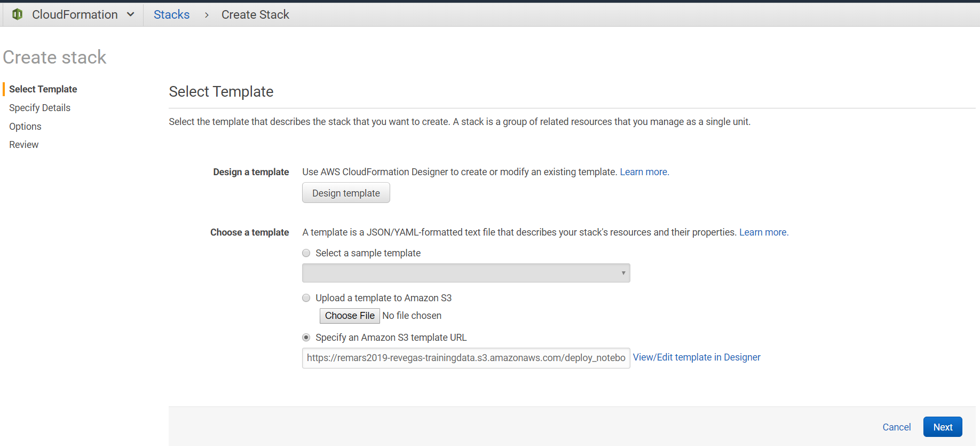Select the sample template radio option
Viewport: 980px width, 446px height.
(x=306, y=253)
